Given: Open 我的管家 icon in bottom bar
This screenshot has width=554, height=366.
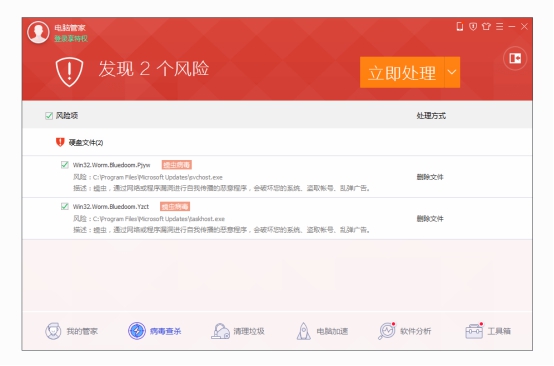Looking at the screenshot, I should [x=53, y=331].
